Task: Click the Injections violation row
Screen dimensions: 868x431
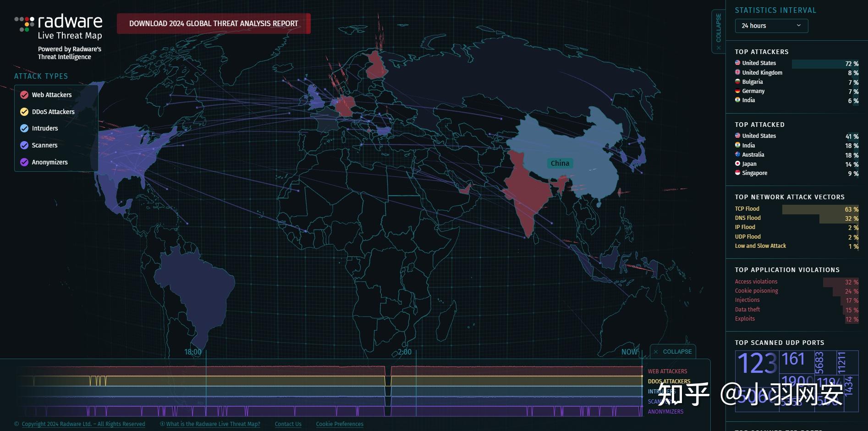Action: click(x=797, y=300)
